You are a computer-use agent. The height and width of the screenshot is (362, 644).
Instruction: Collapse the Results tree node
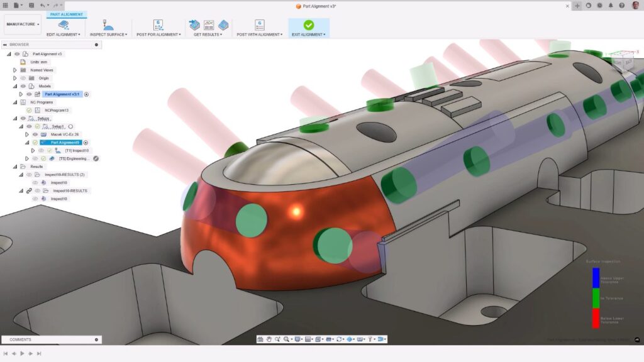(15, 167)
